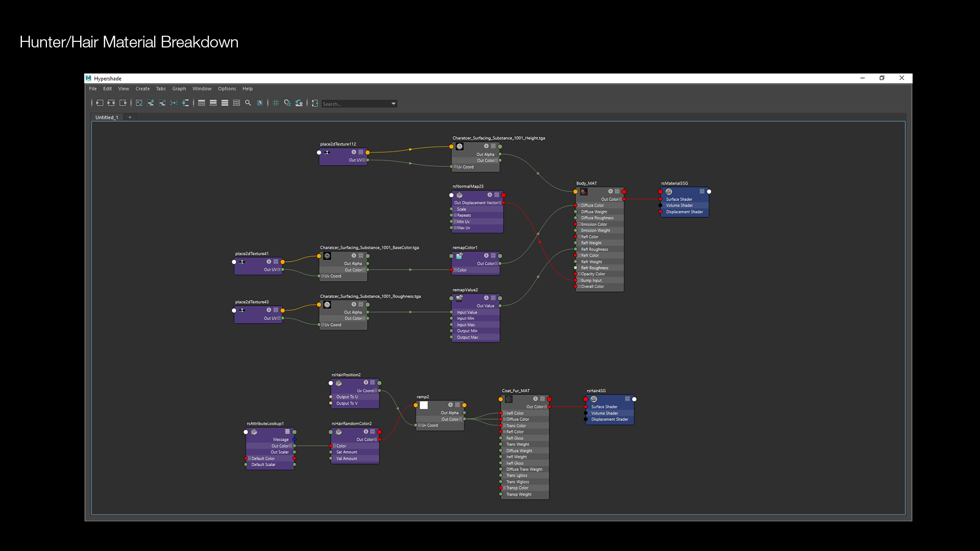Click the rsNormalMap25 node icon
The height and width of the screenshot is (551, 980).
point(459,195)
